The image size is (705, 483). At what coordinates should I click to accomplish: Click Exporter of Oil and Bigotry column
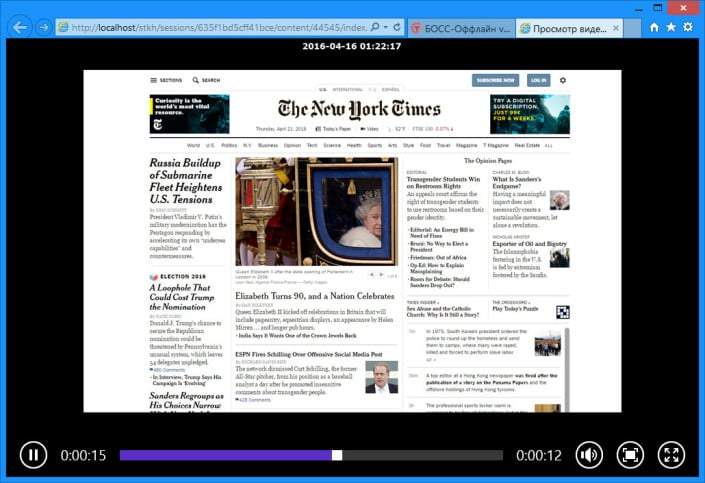[529, 244]
